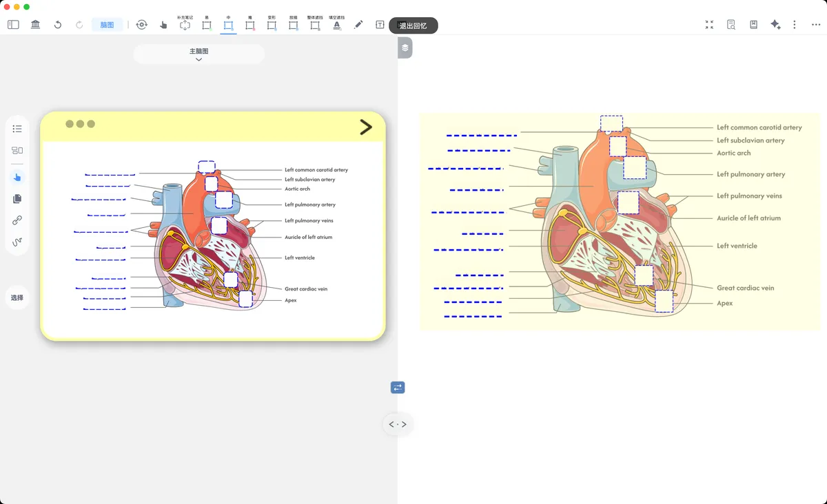Image resolution: width=827 pixels, height=504 pixels.
Task: Click 'Left common carotid artery' in left card
Action: (x=316, y=170)
